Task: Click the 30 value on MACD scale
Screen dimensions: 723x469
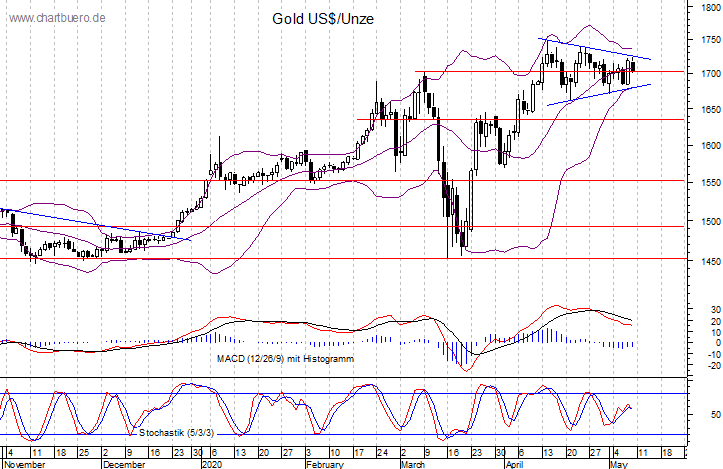Action: coord(716,309)
